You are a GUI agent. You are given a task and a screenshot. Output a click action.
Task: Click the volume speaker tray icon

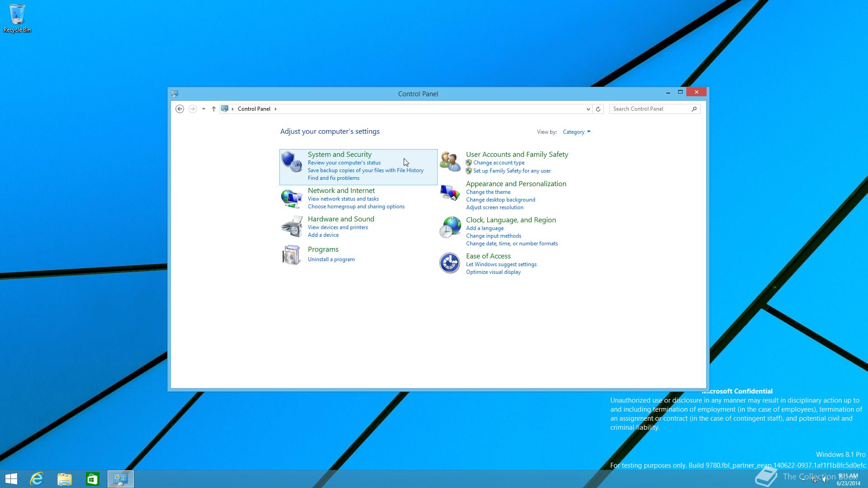(826, 480)
